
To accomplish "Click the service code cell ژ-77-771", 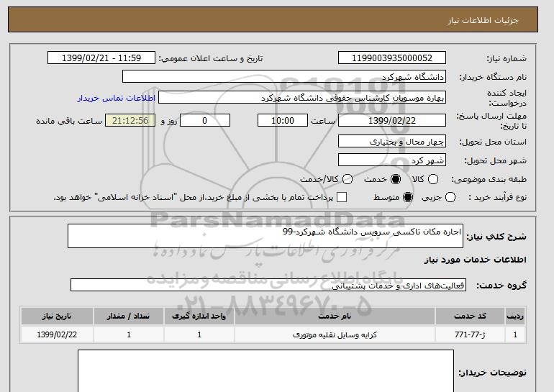I will (x=470, y=334).
